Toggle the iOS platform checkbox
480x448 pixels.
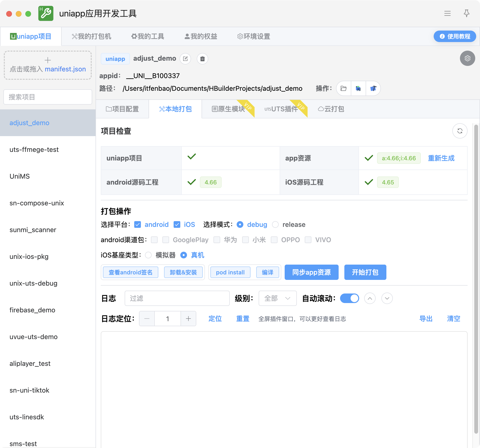point(177,225)
